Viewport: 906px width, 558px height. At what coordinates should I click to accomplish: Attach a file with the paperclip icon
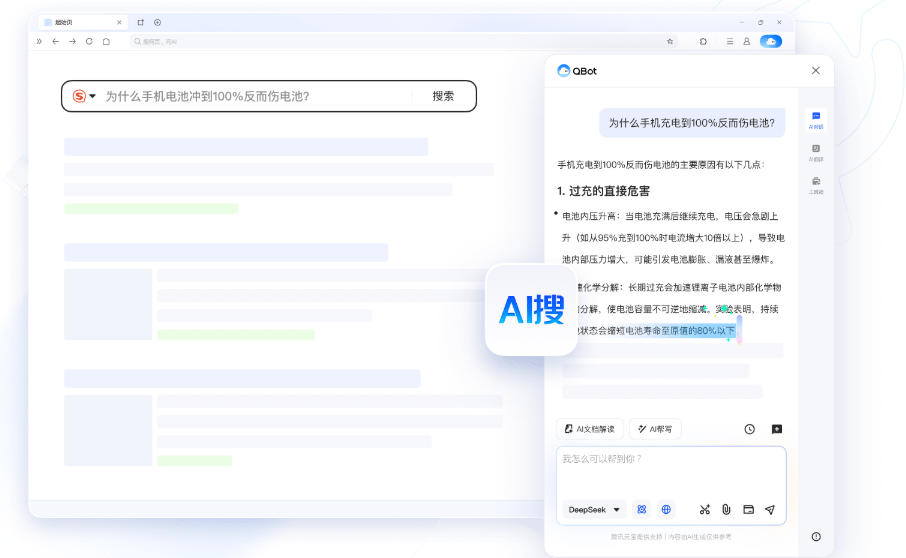tap(727, 509)
